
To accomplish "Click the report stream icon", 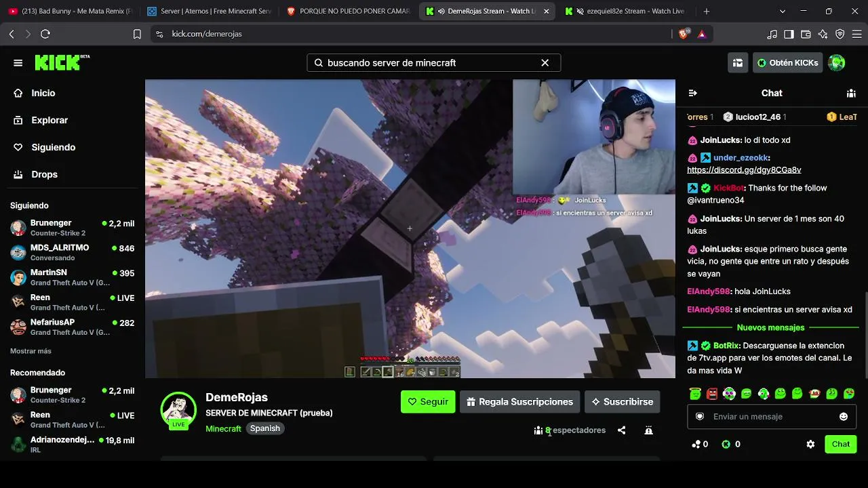I will [x=648, y=430].
